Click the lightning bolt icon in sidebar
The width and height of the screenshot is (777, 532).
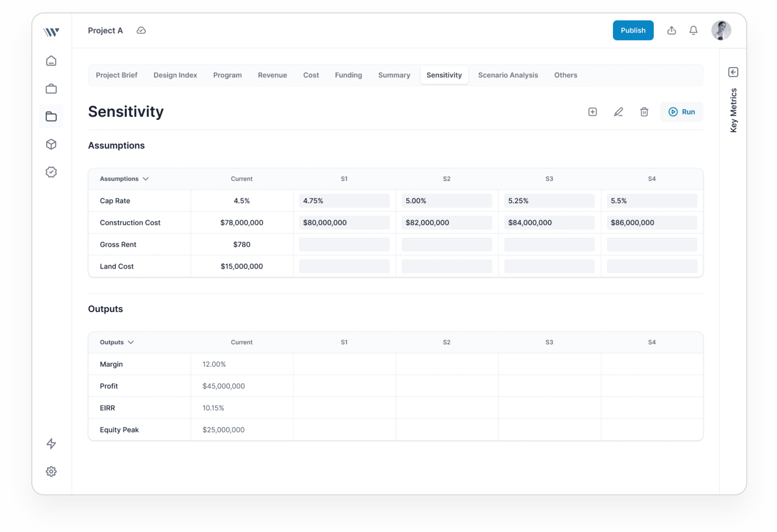coord(51,444)
